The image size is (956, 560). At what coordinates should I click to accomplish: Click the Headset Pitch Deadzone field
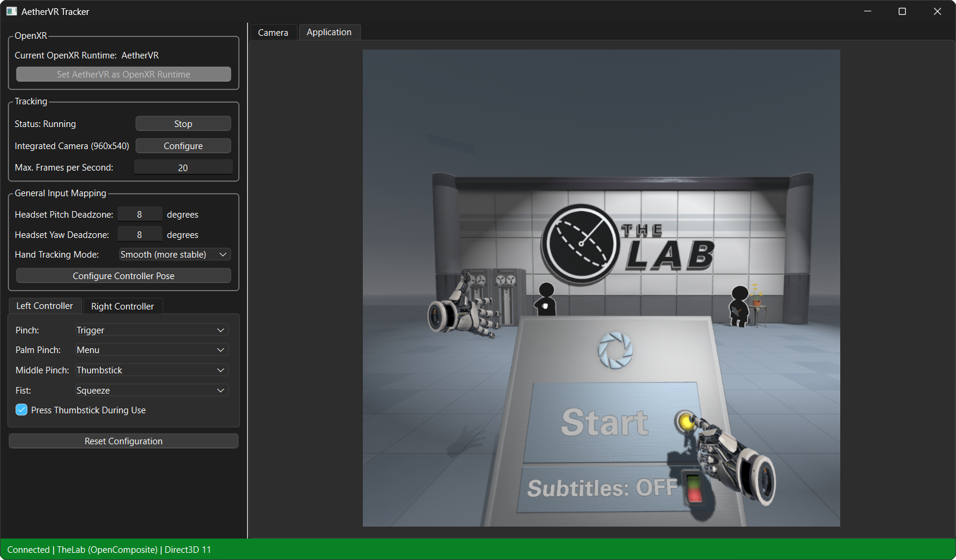coord(139,214)
